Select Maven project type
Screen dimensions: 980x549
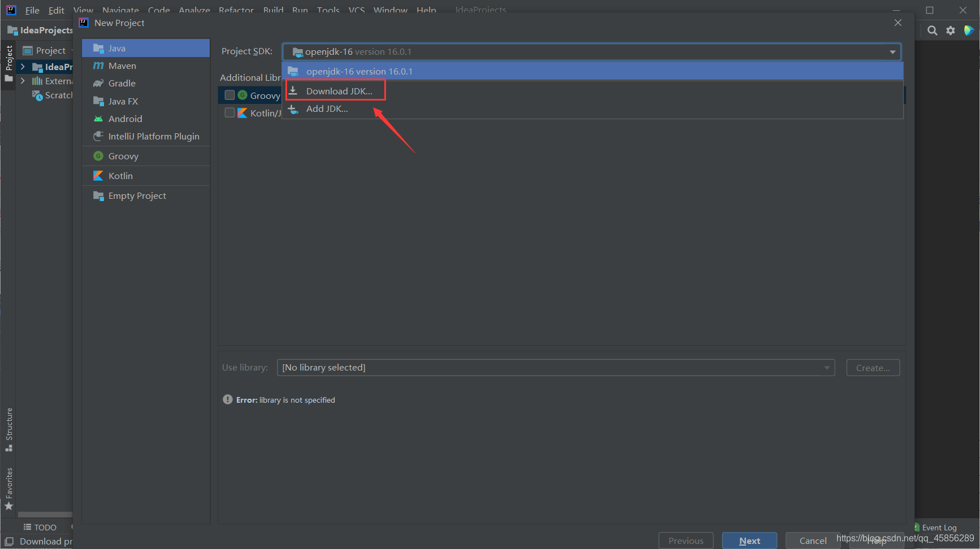pos(146,66)
